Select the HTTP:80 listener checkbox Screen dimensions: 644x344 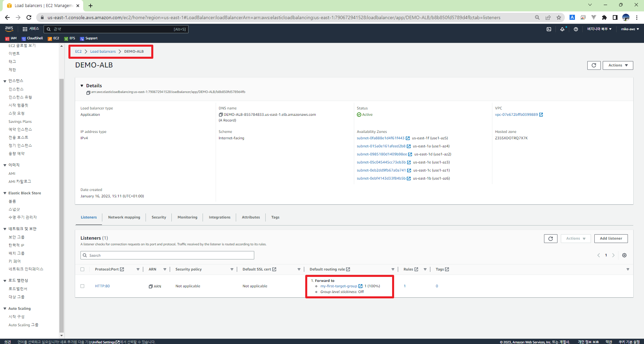click(83, 286)
